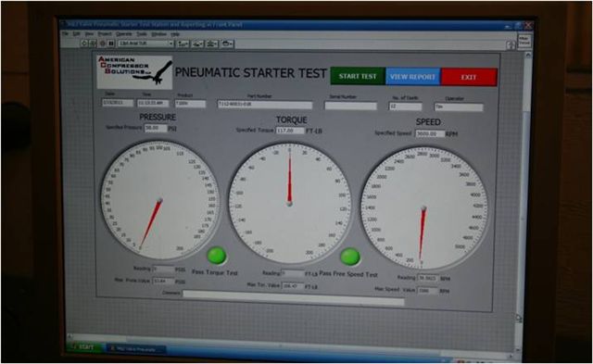Click the green START TEST button

[x=358, y=76]
